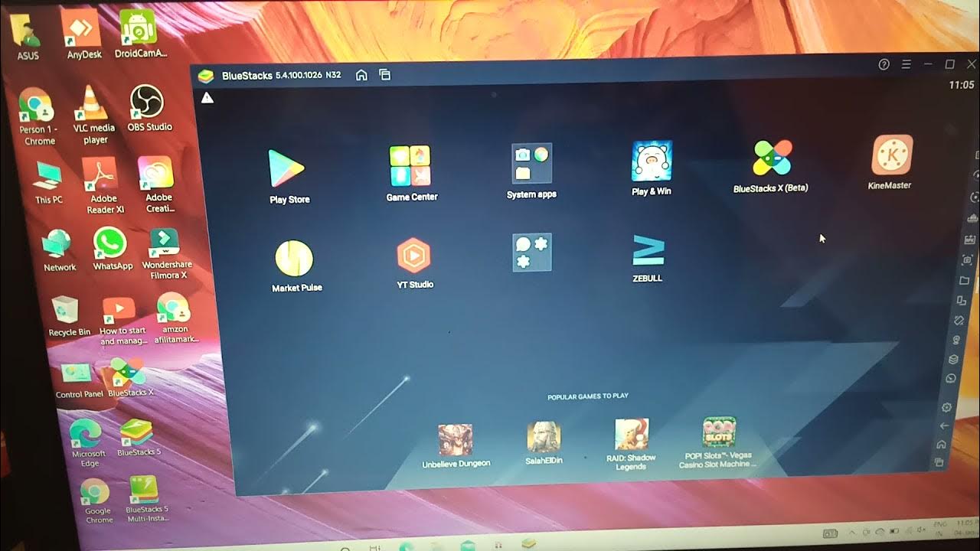Open the unnamed folder next to YT Studio
Screen dimensions: 980x551
(x=532, y=253)
